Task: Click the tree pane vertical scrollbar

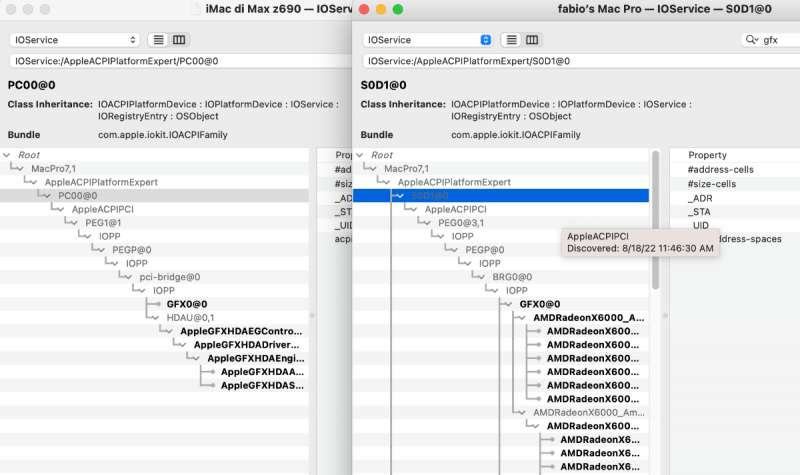Action: [656, 220]
